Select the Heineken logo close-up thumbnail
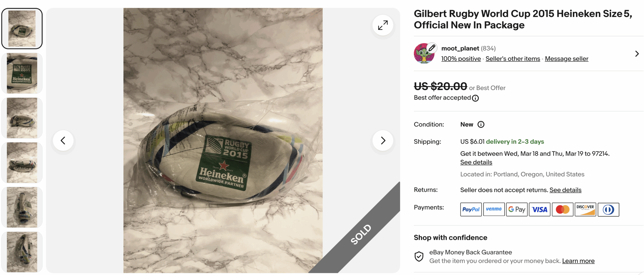The image size is (644, 275). point(22,73)
